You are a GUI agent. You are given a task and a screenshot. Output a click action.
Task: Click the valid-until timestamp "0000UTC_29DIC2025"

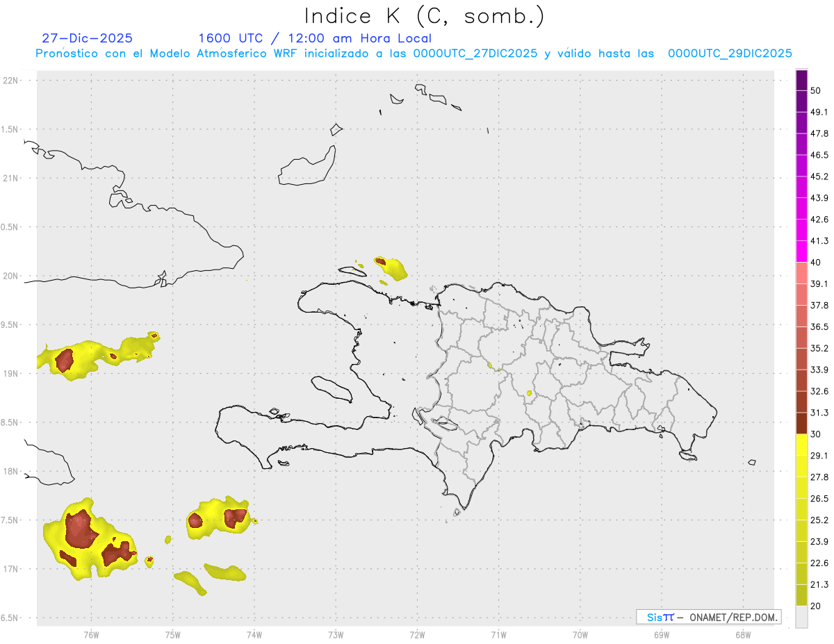(730, 53)
